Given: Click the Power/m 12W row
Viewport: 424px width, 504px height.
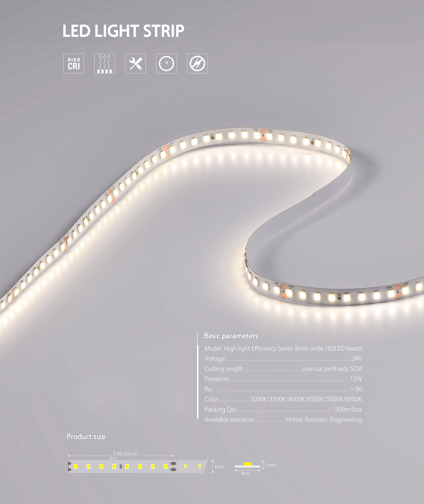Looking at the screenshot, I should (x=283, y=379).
